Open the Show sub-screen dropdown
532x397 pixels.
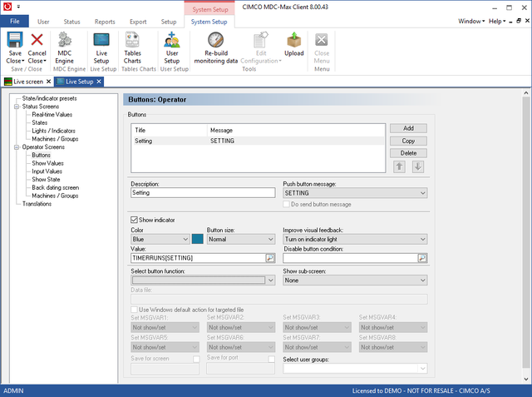(355, 280)
